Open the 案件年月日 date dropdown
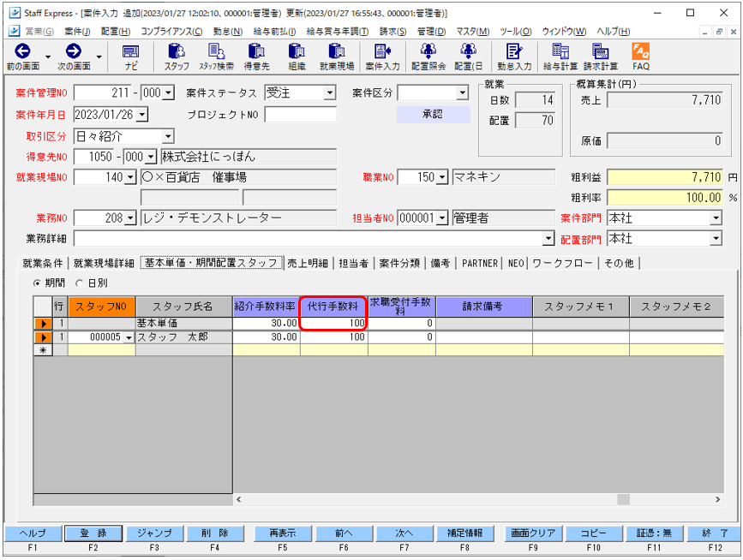The height and width of the screenshot is (560, 743). (142, 114)
